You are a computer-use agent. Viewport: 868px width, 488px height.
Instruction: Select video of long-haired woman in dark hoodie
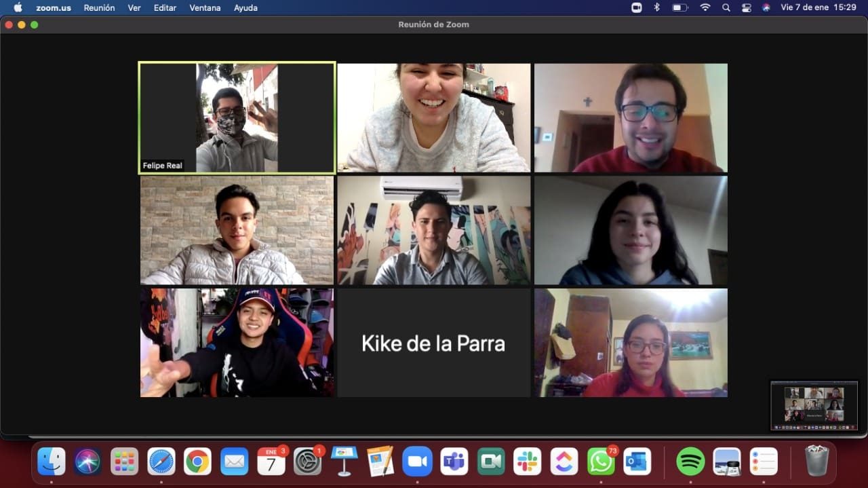631,230
